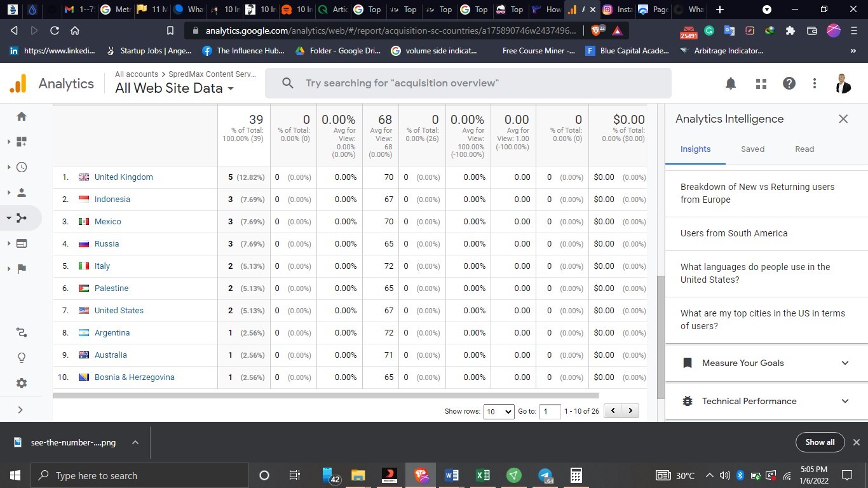Open the Realtime clock icon in sidebar
Image resolution: width=868 pixels, height=488 pixels.
point(22,167)
